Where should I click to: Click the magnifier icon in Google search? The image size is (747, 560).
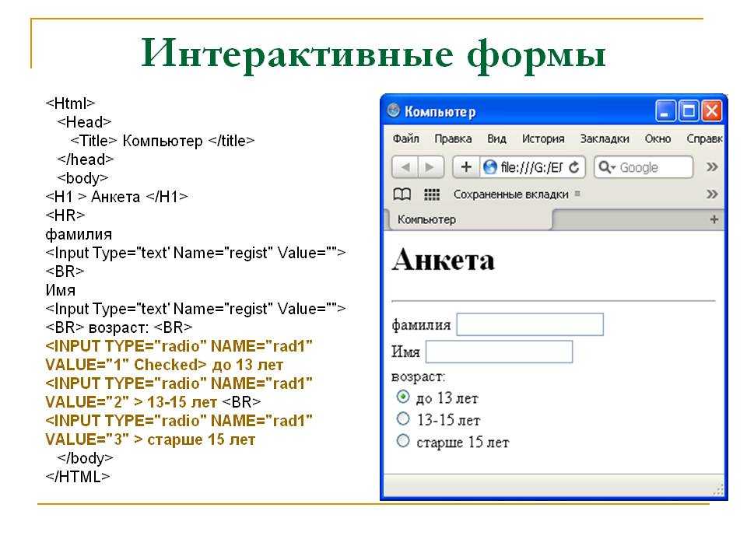[x=606, y=167]
